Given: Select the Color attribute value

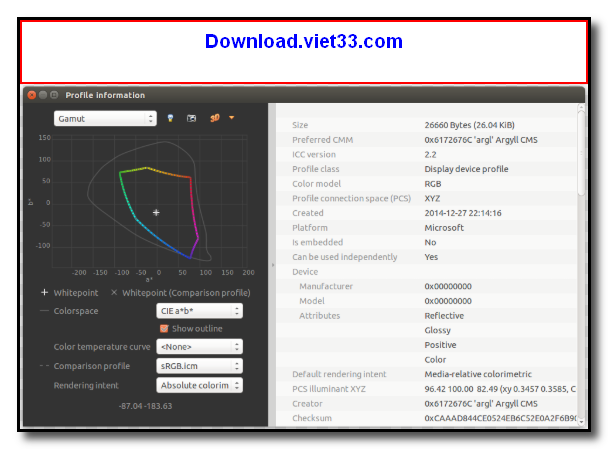Looking at the screenshot, I should tap(435, 360).
